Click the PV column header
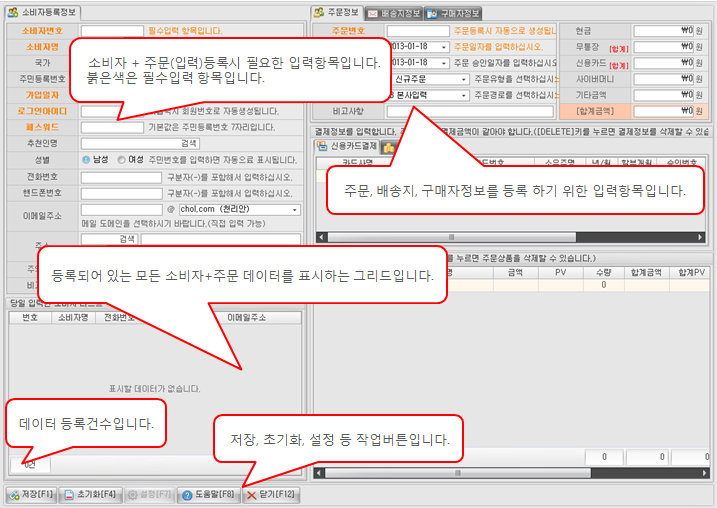Viewport: 717px width, 508px height. (x=561, y=273)
